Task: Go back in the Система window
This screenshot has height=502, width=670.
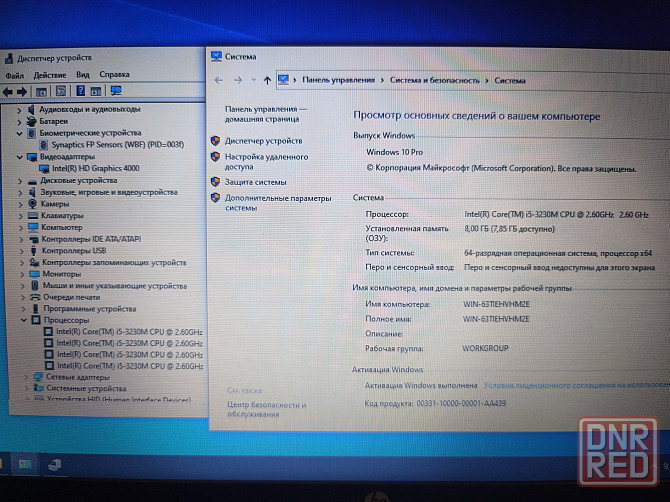Action: click(x=218, y=80)
